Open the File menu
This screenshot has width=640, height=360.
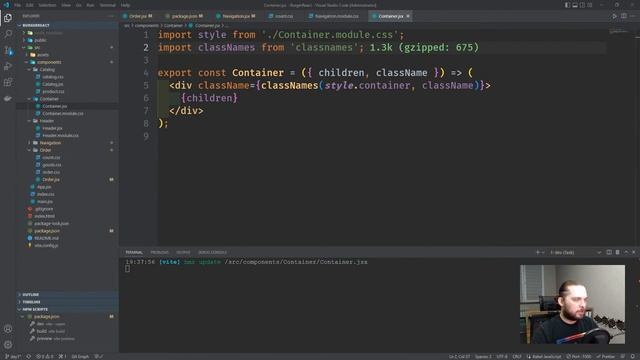click(x=18, y=5)
